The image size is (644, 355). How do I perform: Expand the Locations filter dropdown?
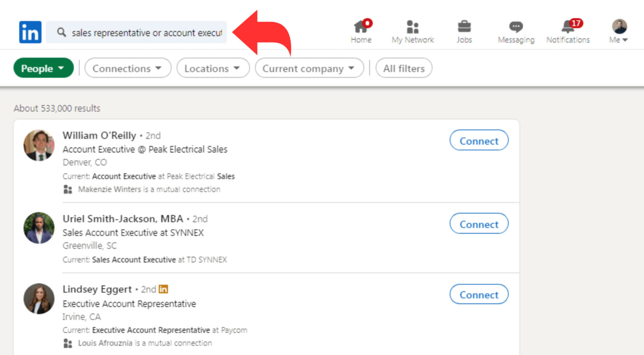(213, 68)
